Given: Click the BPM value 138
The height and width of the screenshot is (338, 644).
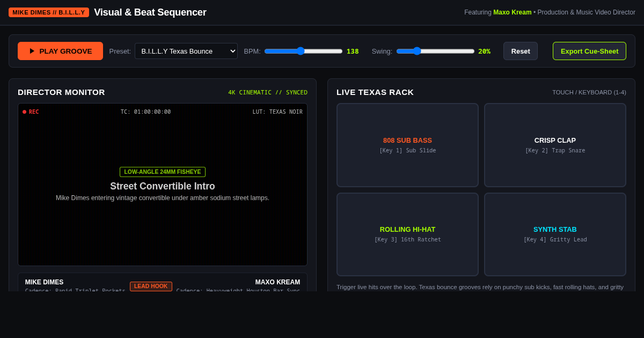Looking at the screenshot, I should coord(353,51).
